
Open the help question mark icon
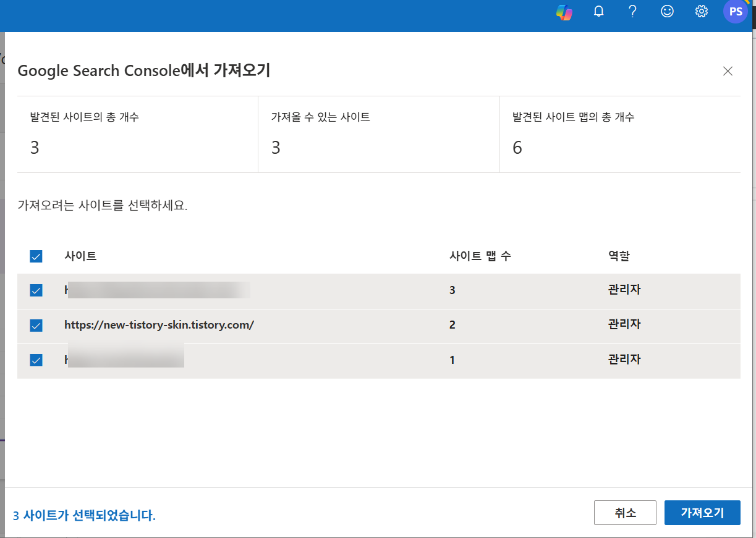[x=632, y=12]
